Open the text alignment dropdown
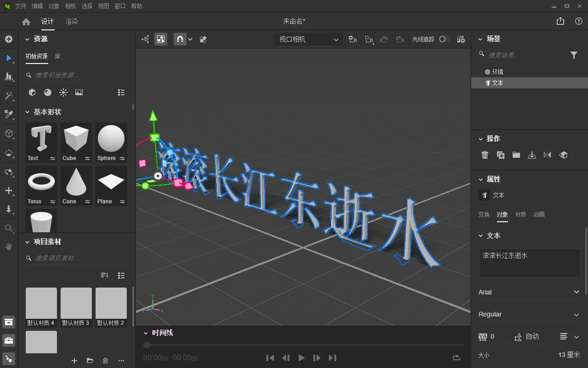This screenshot has height=368, width=588. [x=570, y=337]
